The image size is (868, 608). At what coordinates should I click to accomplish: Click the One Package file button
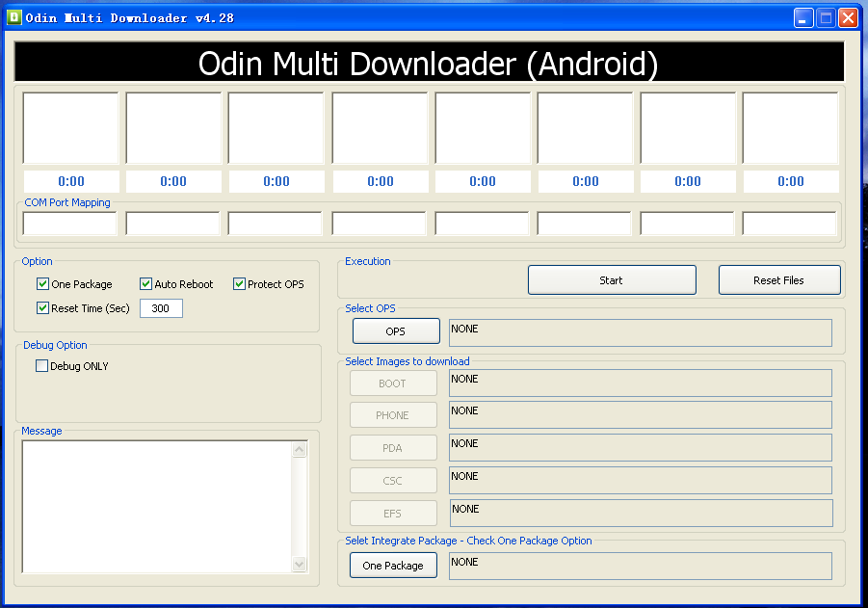point(393,566)
